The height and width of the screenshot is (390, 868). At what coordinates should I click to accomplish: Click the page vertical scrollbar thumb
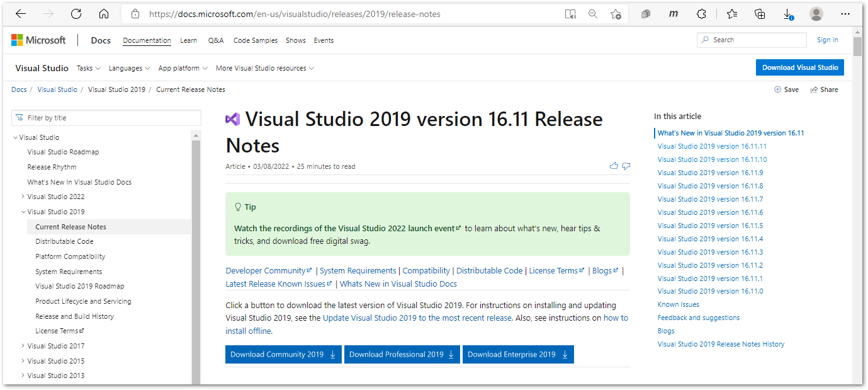coord(857,47)
